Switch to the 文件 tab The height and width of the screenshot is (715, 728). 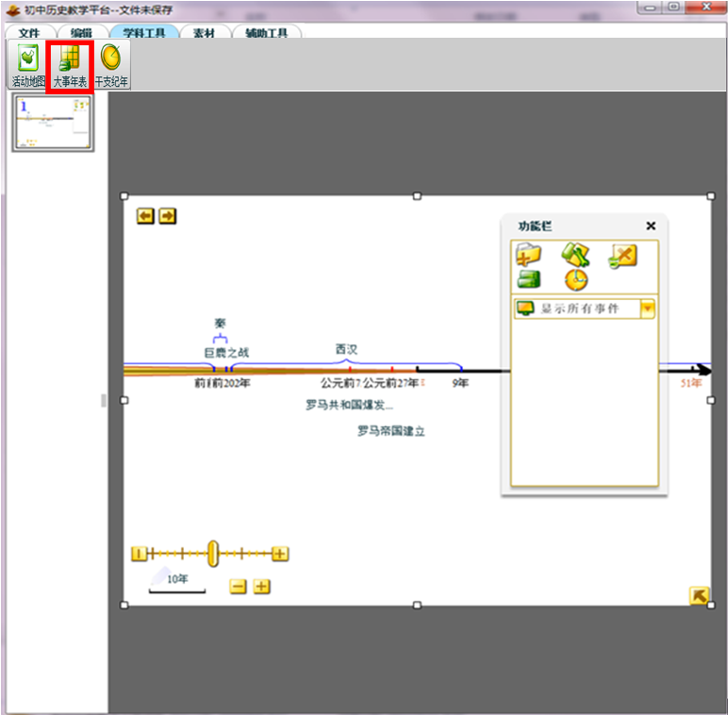30,33
